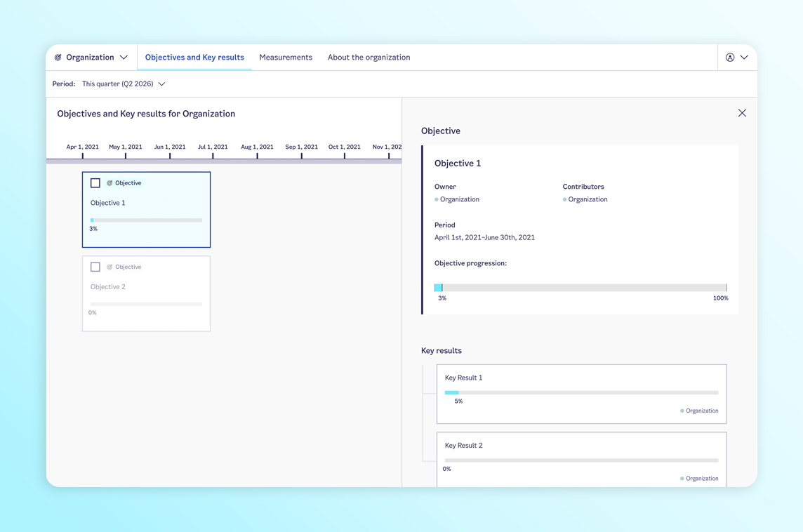Click the Objective progression bar
The width and height of the screenshot is (803, 532).
coord(580,288)
